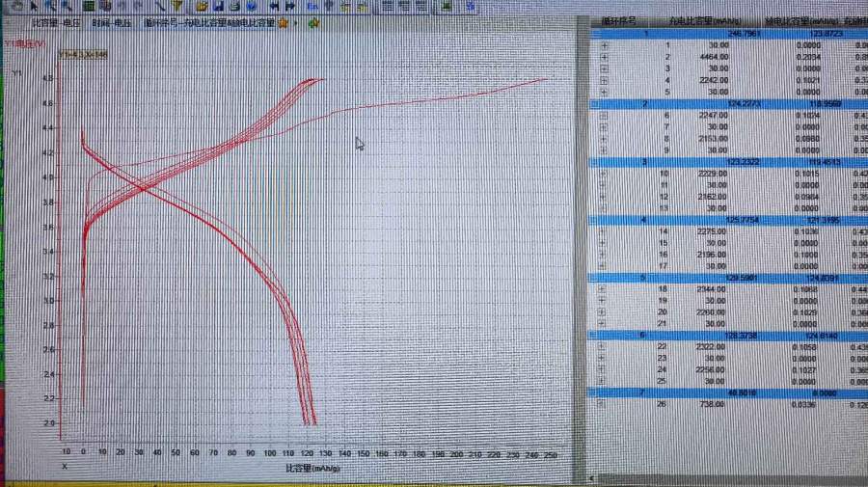Click the Y1=4.3,X=146 coordinate label

83,55
